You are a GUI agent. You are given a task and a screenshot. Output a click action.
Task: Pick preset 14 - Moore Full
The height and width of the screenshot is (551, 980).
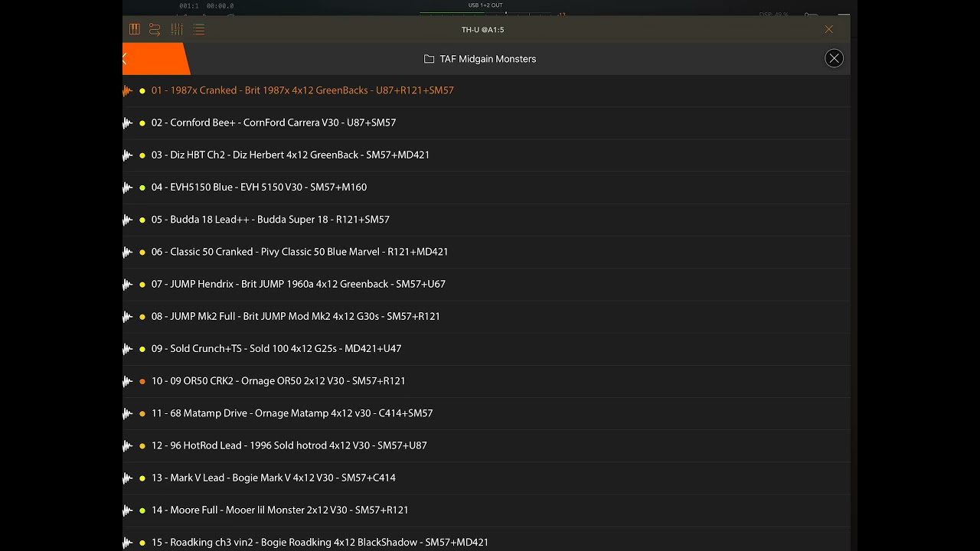tap(279, 510)
